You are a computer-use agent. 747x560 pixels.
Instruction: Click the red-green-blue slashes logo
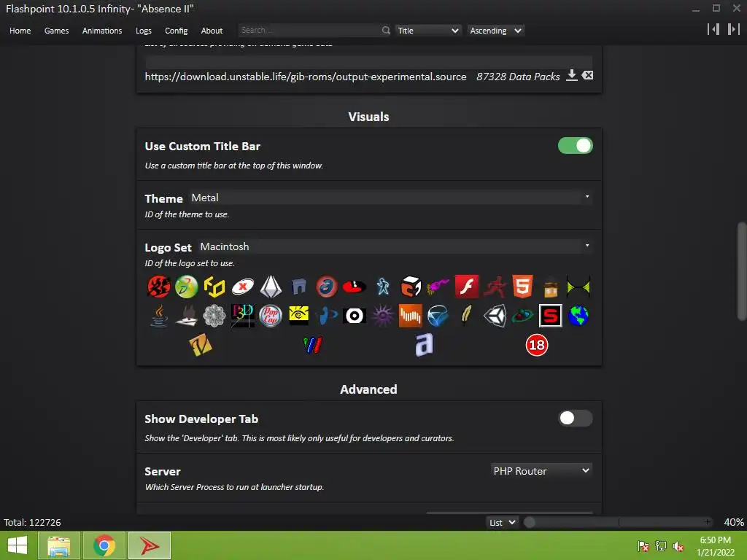click(x=312, y=345)
